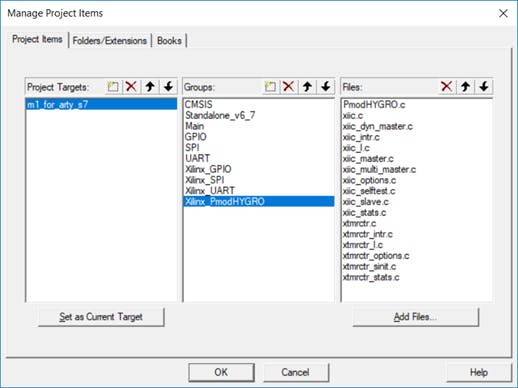Image resolution: width=518 pixels, height=388 pixels.
Task: Select file xtmrctr_stats.c
Action: coord(417,277)
